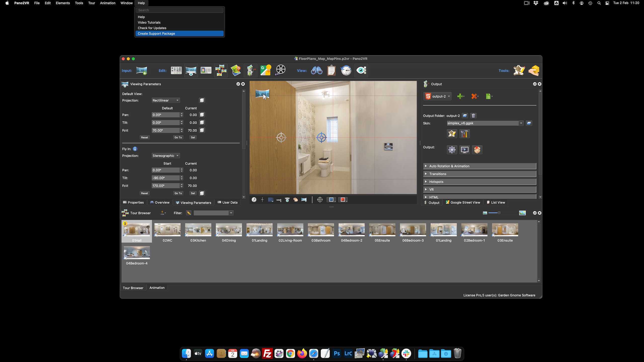Click the Fly In Go To button
The height and width of the screenshot is (362, 644).
(178, 193)
